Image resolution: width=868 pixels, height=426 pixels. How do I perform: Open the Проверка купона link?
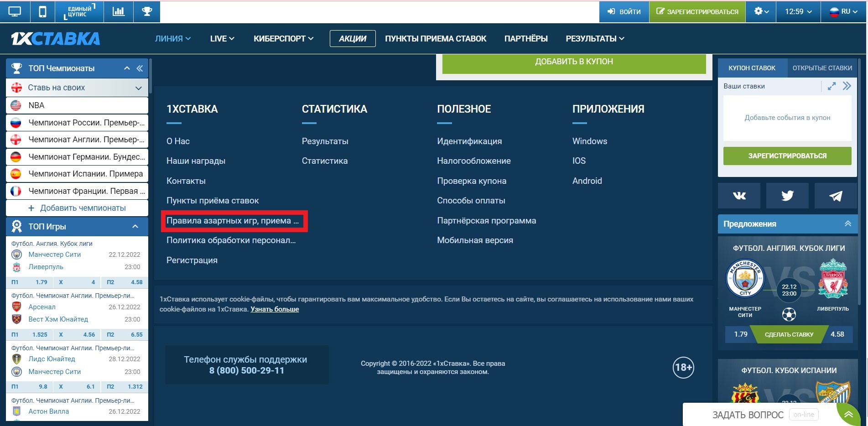click(472, 181)
